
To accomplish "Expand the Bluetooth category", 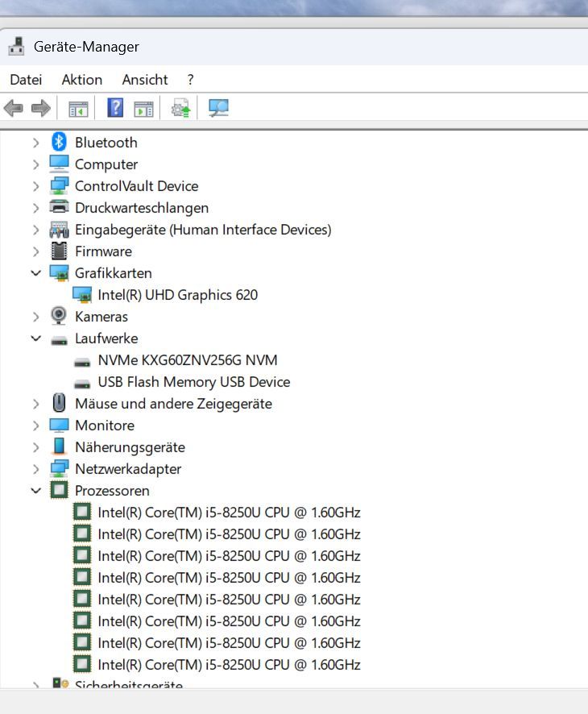I will pyautogui.click(x=35, y=143).
